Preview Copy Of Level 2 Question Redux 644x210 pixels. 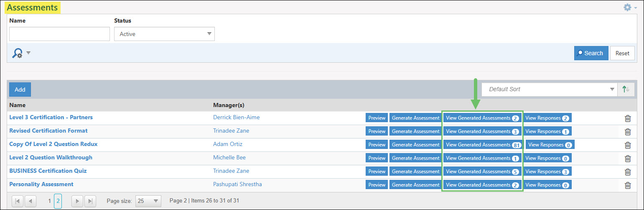pyautogui.click(x=377, y=145)
